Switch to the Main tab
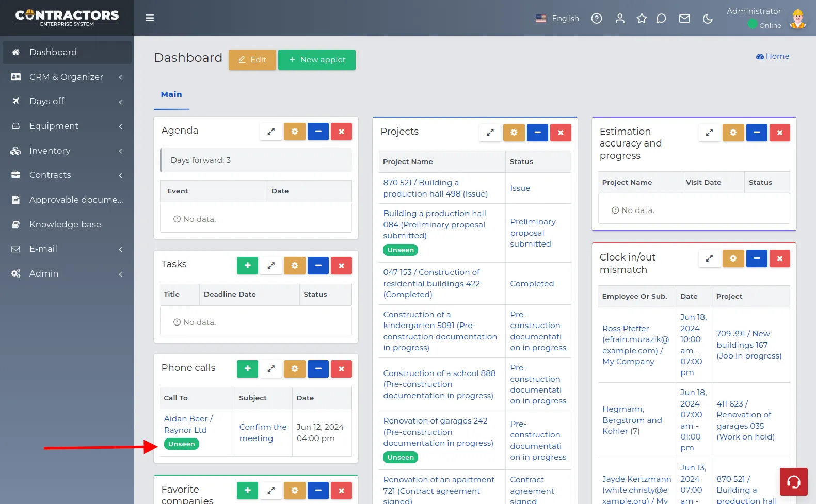Viewport: 816px width, 504px height. [171, 94]
